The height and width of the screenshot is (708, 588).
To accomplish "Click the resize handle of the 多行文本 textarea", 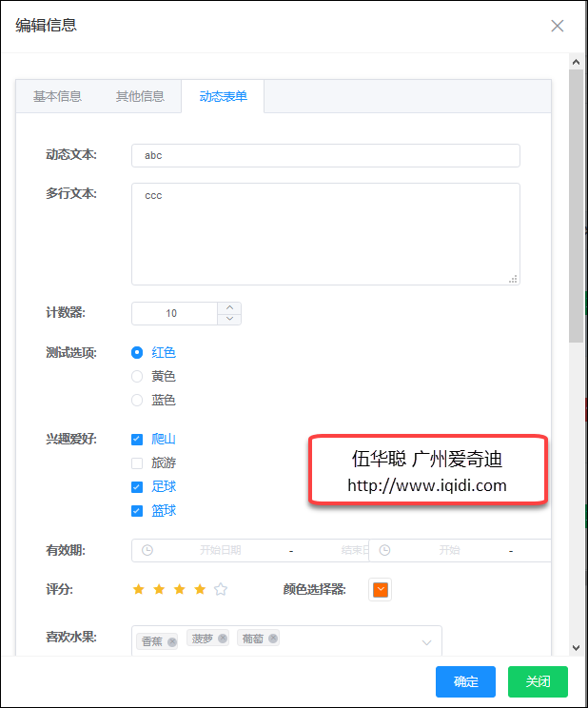I will [513, 279].
